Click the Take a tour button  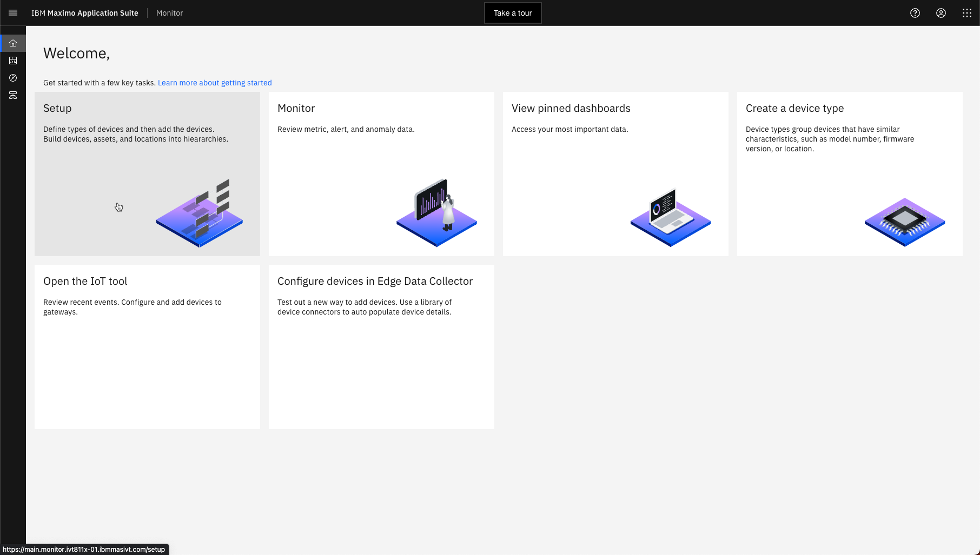point(513,13)
